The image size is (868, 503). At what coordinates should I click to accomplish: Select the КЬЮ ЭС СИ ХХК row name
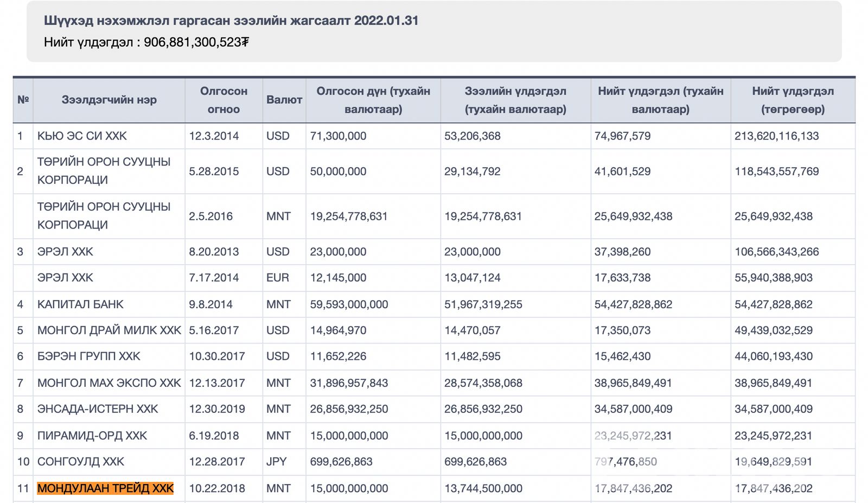(x=82, y=136)
